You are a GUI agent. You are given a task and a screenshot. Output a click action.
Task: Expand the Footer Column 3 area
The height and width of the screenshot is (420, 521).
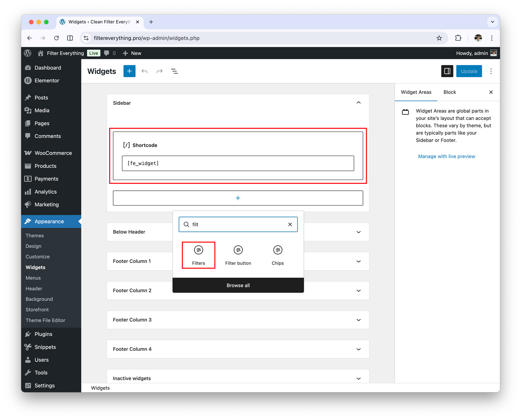pos(358,320)
